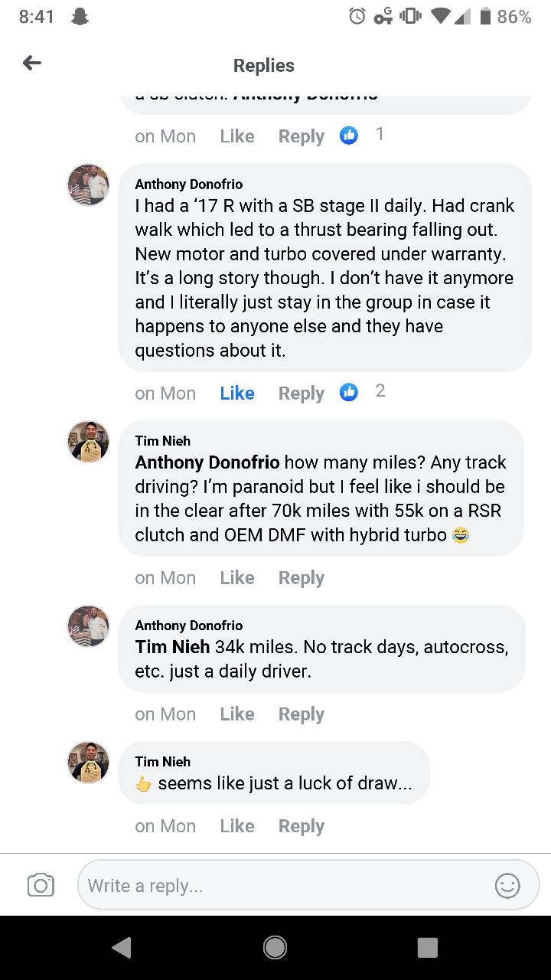The image size is (551, 980).
Task: Open the bold Anthony Donofrio mention link
Action: click(x=207, y=462)
